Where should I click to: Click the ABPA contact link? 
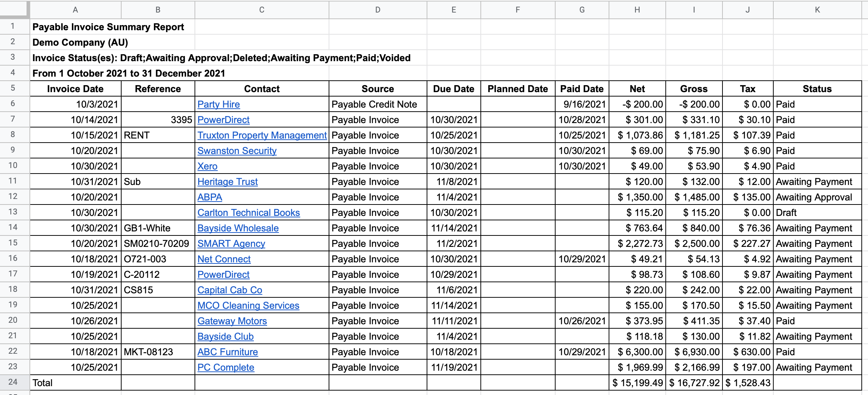pos(210,197)
